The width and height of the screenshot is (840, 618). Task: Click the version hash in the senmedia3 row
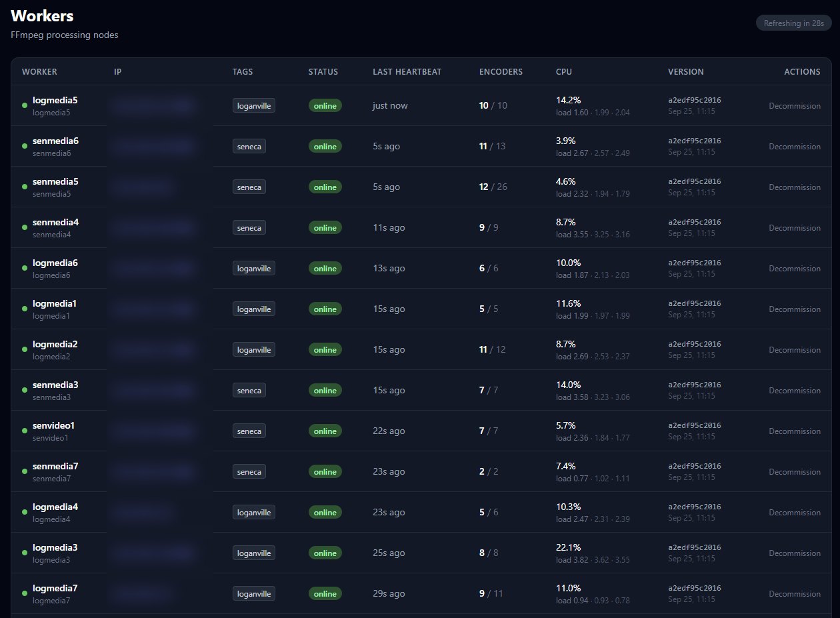(x=695, y=385)
